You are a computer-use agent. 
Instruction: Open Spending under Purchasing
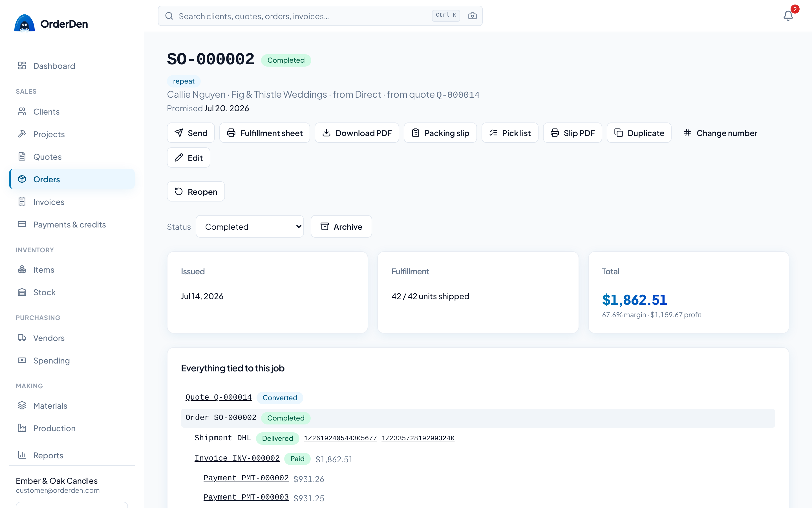72,360
